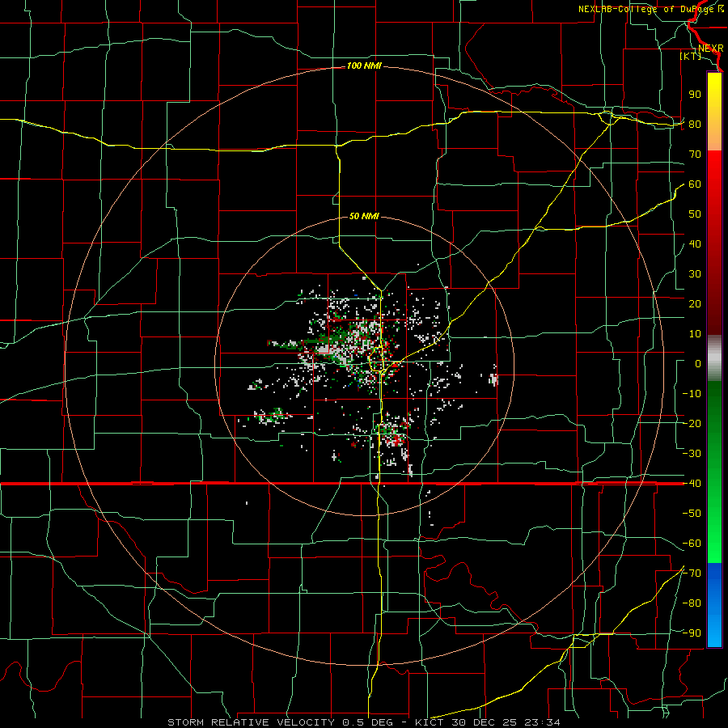Click the Storm Relative Velocity caption text

point(363,722)
